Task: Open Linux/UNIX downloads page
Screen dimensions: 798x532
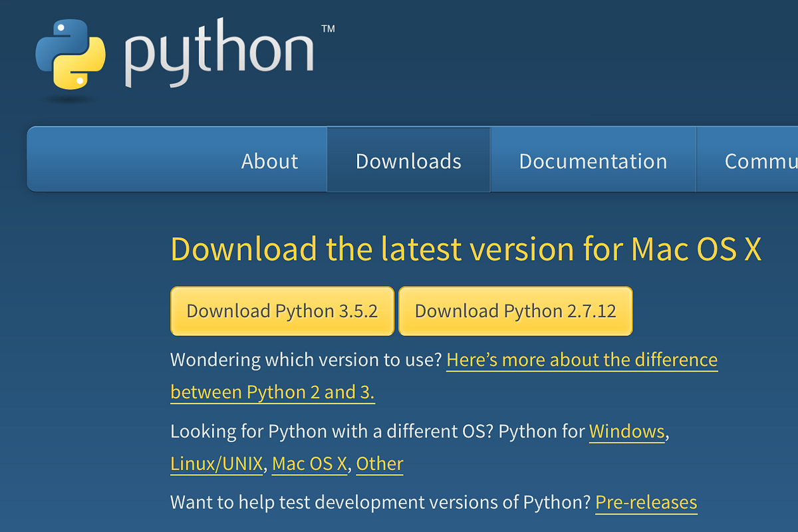Action: (216, 463)
